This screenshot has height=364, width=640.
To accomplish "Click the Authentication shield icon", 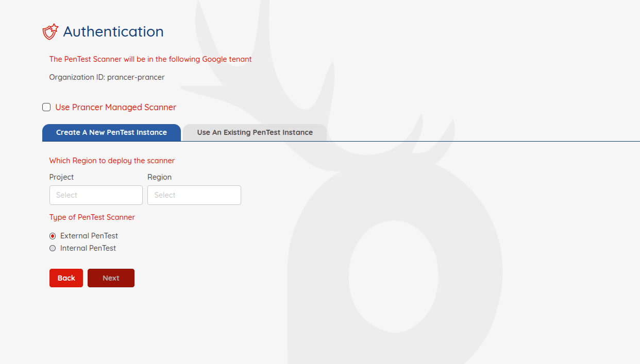I will coord(50,32).
